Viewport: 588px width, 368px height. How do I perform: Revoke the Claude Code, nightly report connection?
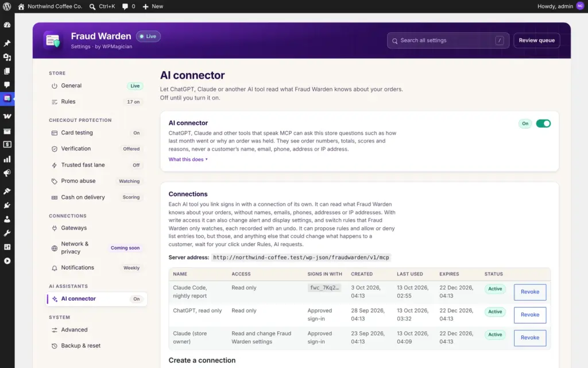click(529, 292)
